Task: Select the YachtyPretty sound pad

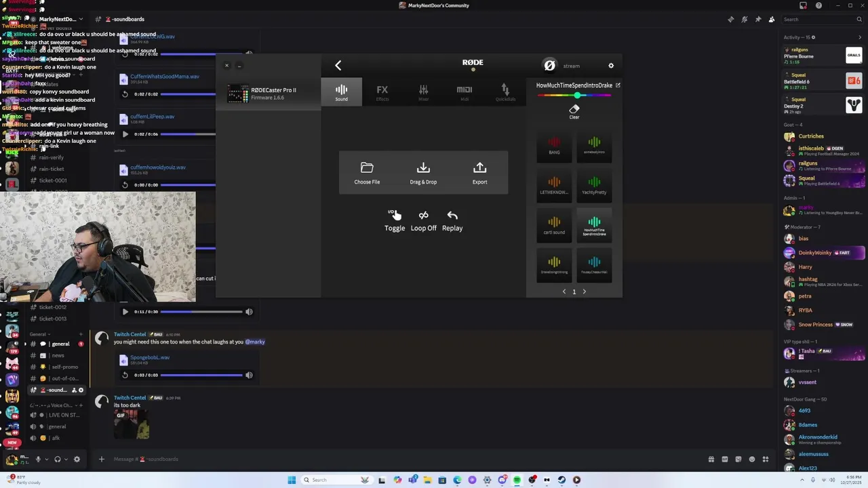Action: tap(594, 186)
